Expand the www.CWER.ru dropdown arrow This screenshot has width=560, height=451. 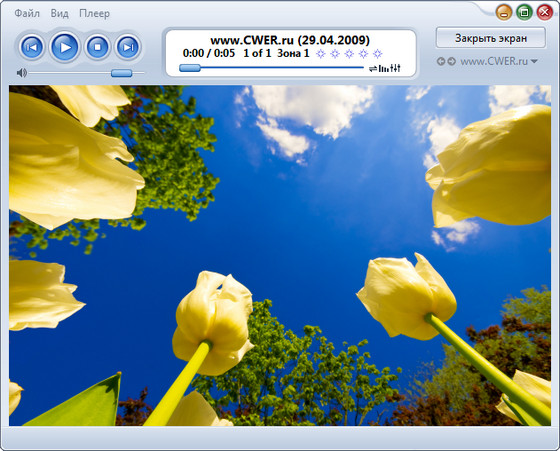tap(534, 61)
